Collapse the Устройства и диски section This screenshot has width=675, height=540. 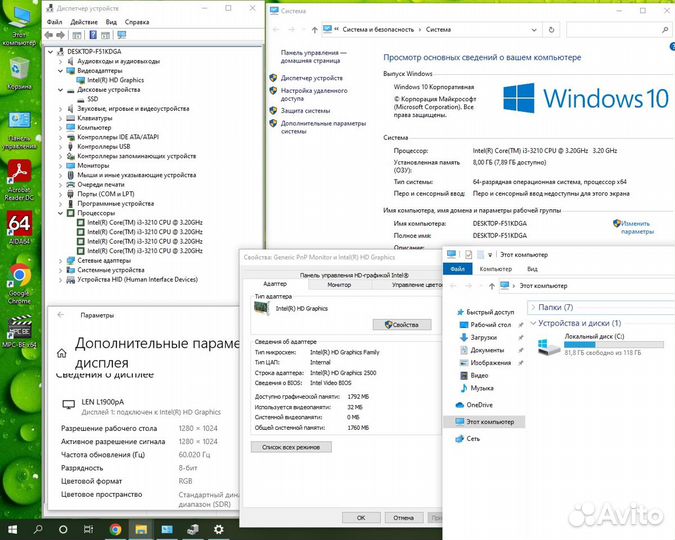(533, 323)
